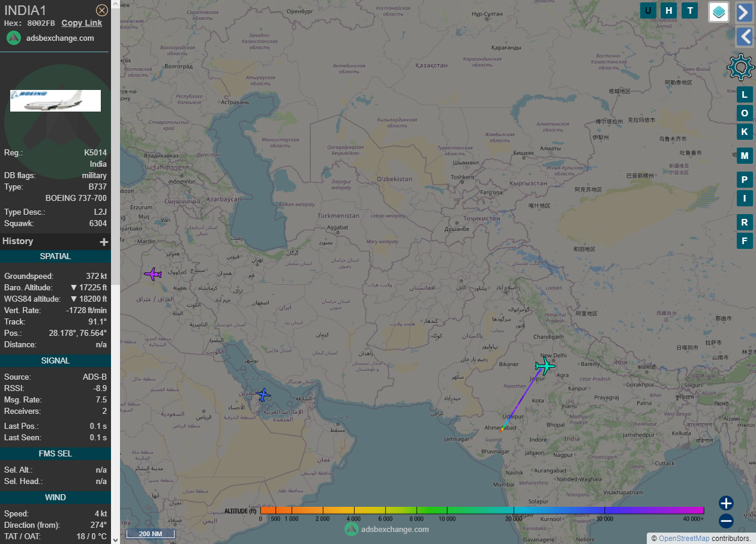Click the adsbexchange.com logo at map bottom
This screenshot has height=544, width=756.
[387, 528]
